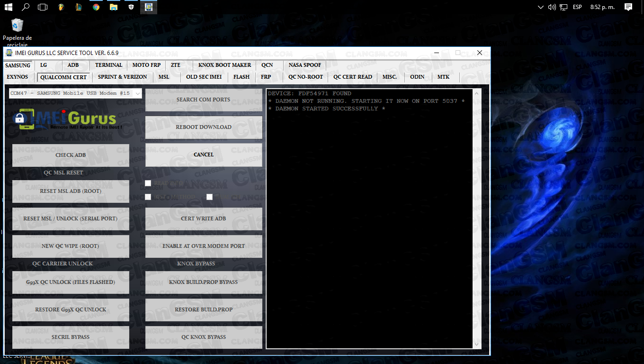
Task: Expand the COM47 port dropdown
Action: (x=138, y=93)
